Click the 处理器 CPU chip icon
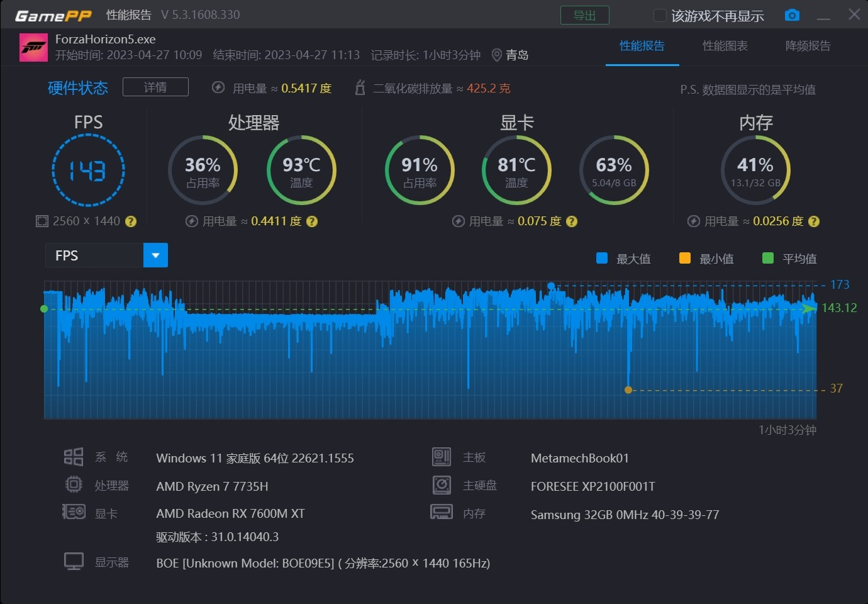The width and height of the screenshot is (868, 604). 74,484
